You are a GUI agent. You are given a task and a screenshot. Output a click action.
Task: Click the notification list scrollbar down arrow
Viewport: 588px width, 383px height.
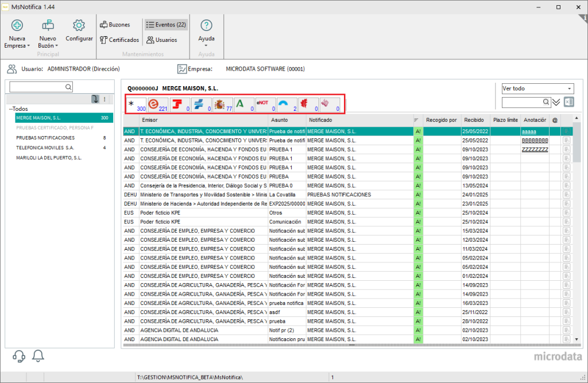click(x=577, y=339)
